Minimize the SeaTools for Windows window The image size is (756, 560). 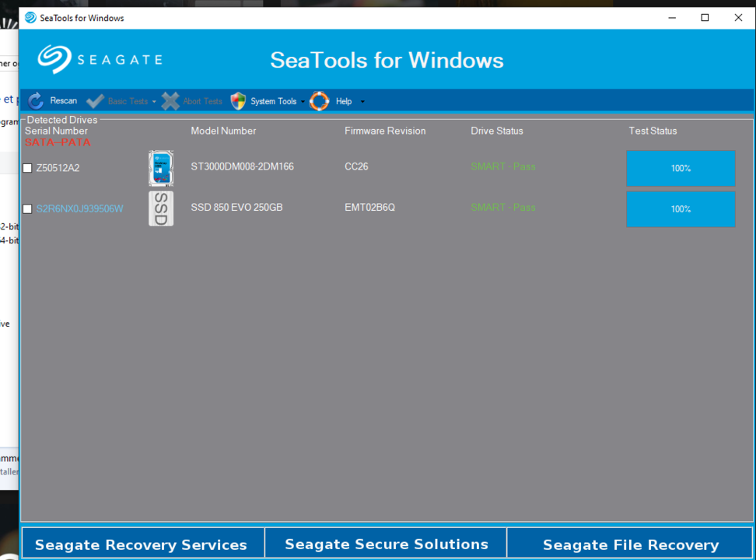coord(672,18)
